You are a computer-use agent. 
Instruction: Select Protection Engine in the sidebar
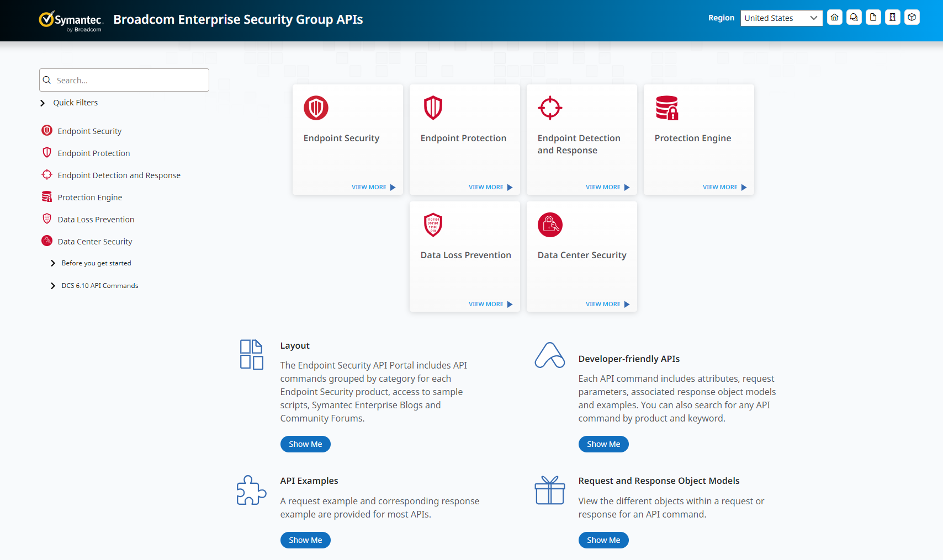click(90, 198)
